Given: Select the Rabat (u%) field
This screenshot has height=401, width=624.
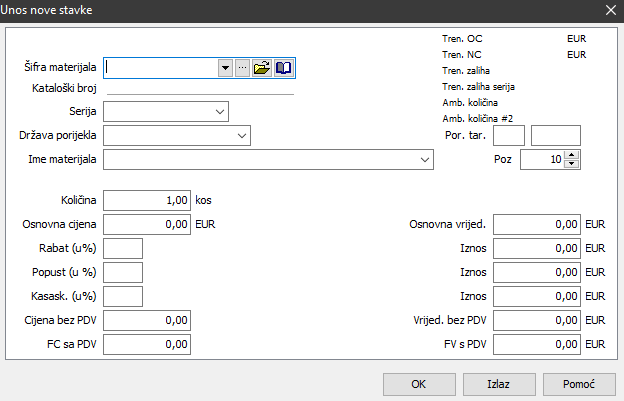Looking at the screenshot, I should pyautogui.click(x=123, y=249).
